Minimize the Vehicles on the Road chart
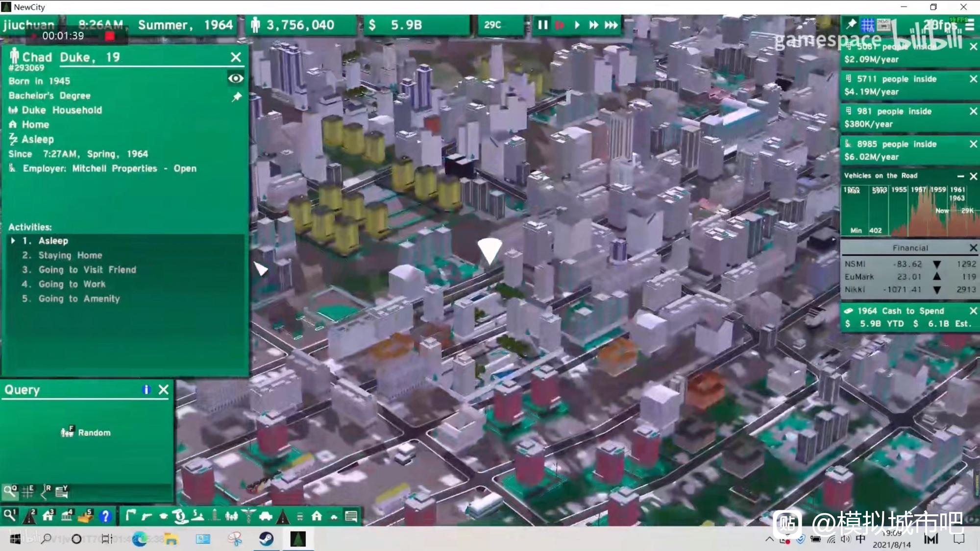The image size is (980, 551). pos(960,176)
